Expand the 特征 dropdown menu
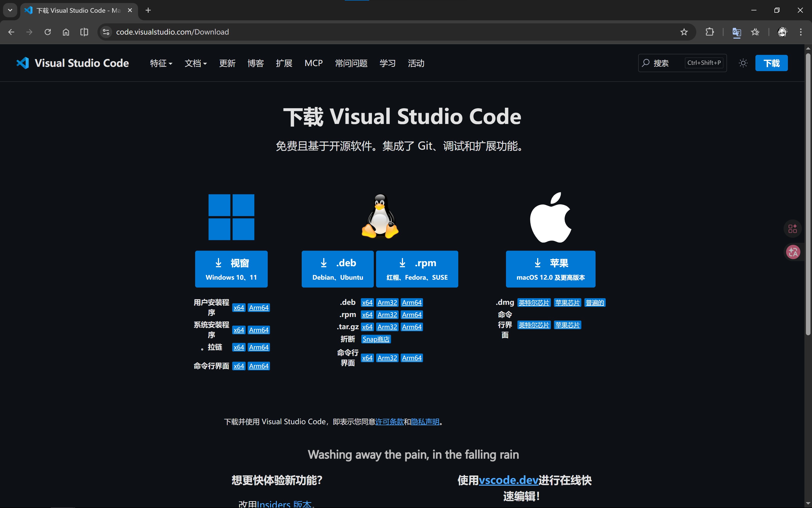Viewport: 812px width, 508px height. [x=161, y=63]
